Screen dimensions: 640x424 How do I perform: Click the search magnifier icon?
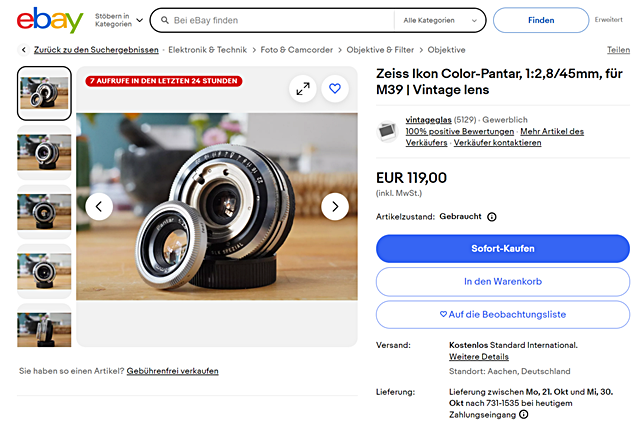tap(163, 20)
